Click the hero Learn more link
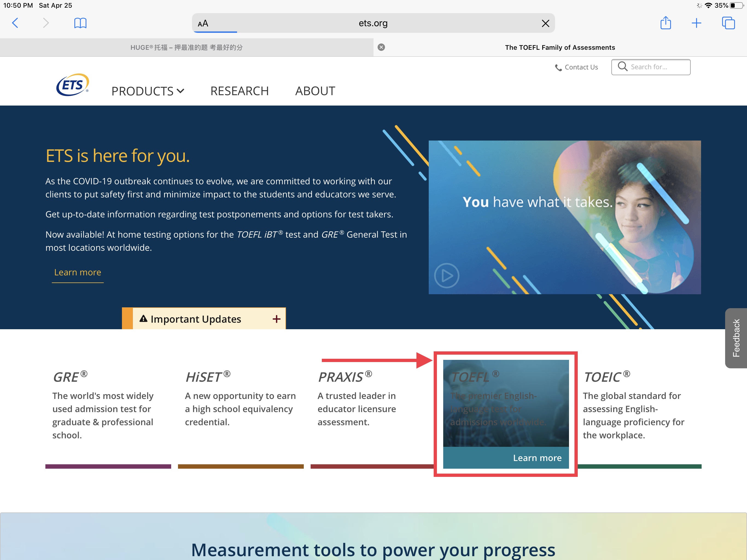The image size is (747, 560). click(78, 272)
